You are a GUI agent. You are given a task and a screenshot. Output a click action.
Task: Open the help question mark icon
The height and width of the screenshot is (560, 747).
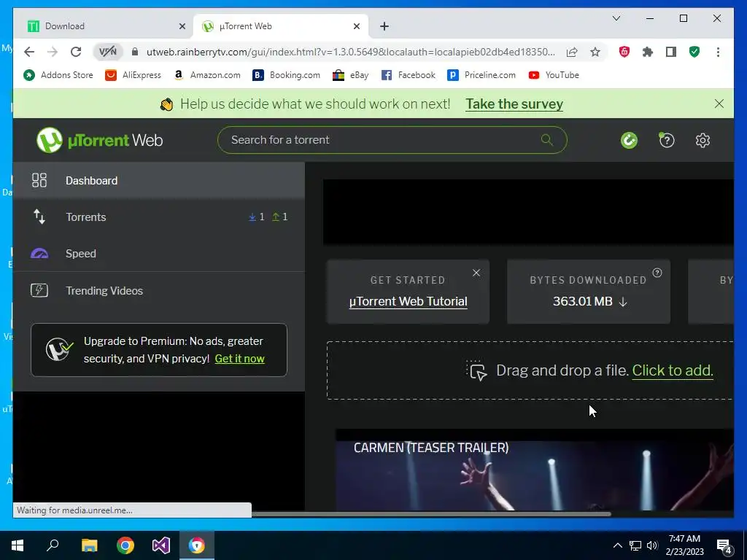666,140
